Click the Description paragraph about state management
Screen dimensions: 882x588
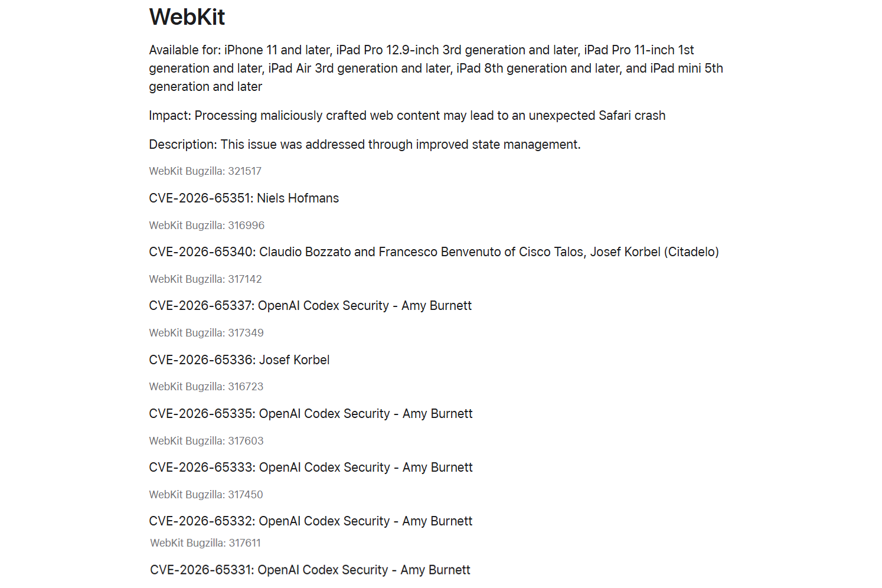click(365, 145)
